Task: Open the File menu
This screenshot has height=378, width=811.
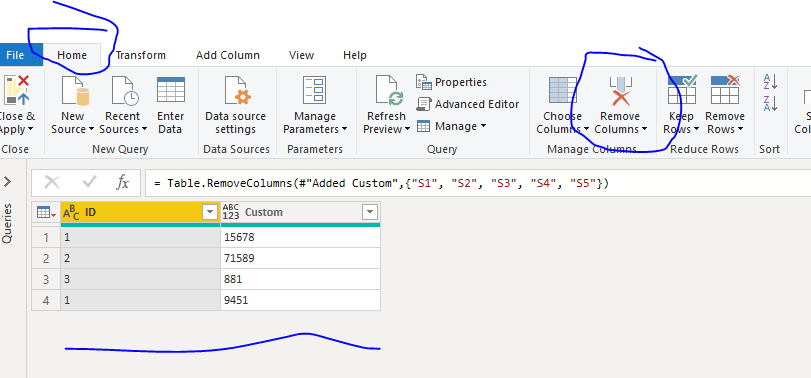Action: (x=15, y=55)
